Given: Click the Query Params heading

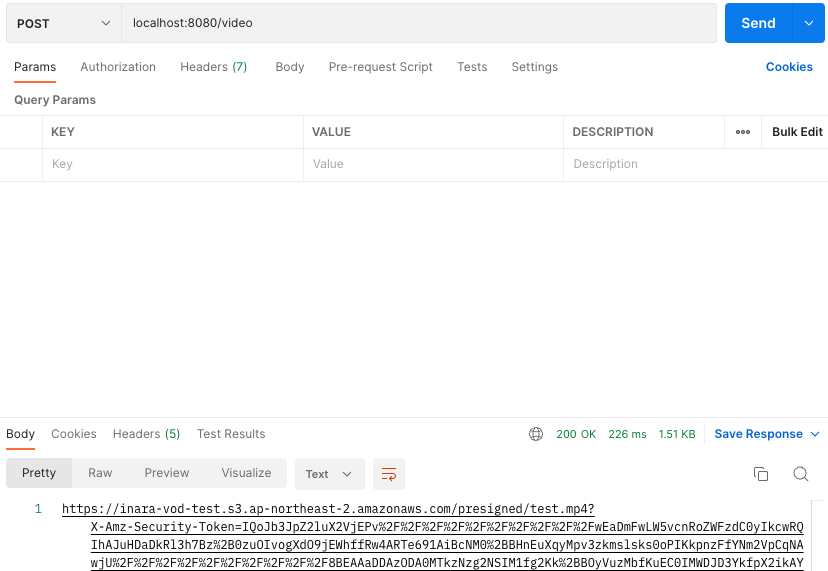Looking at the screenshot, I should [55, 100].
